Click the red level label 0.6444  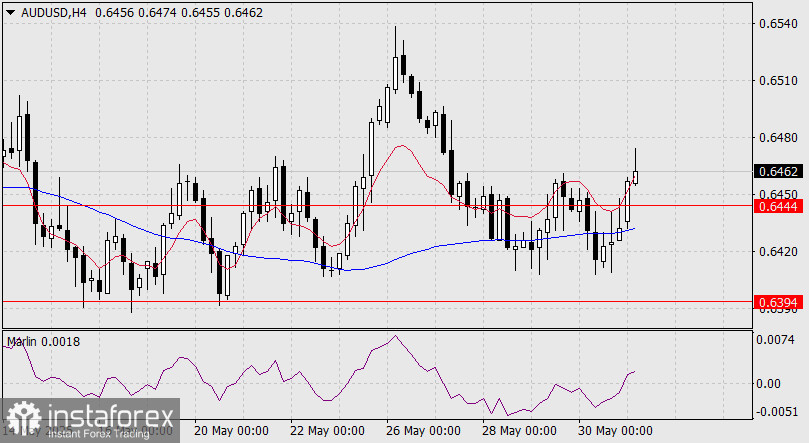click(779, 206)
